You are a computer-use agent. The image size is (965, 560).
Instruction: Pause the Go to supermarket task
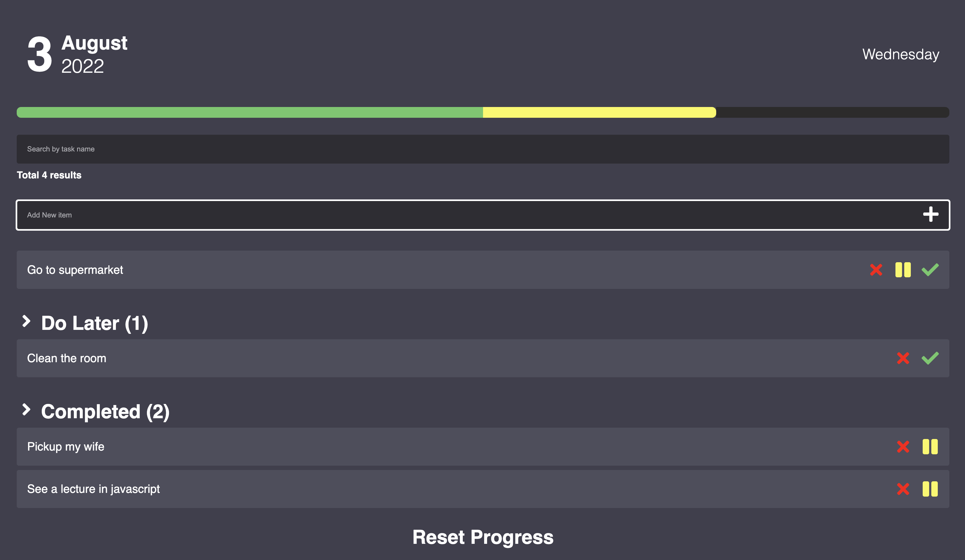pyautogui.click(x=903, y=270)
